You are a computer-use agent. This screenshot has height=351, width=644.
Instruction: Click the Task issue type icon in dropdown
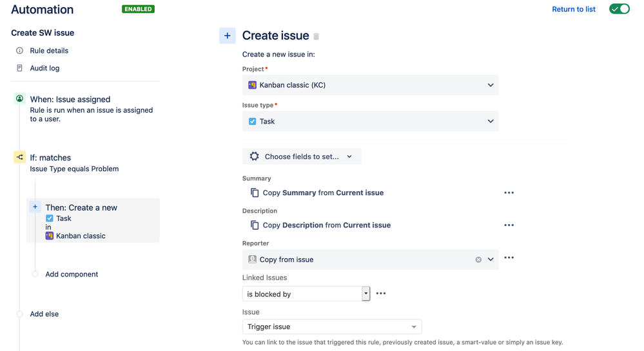point(252,121)
